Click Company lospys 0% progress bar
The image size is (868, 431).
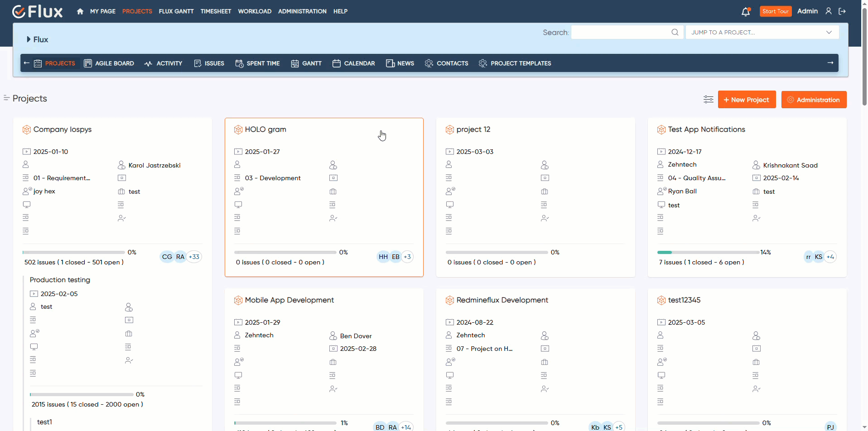(x=74, y=252)
